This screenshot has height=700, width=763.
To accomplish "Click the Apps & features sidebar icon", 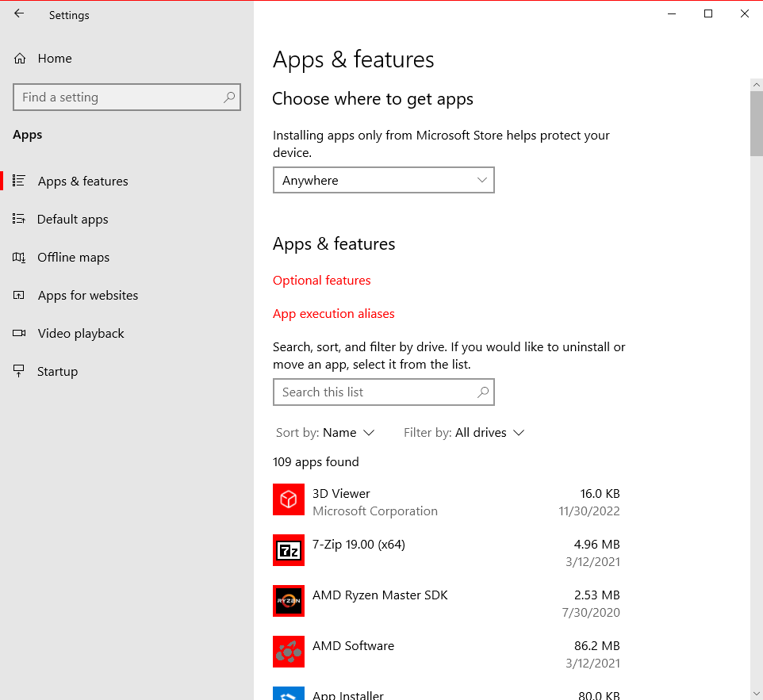I will point(18,181).
